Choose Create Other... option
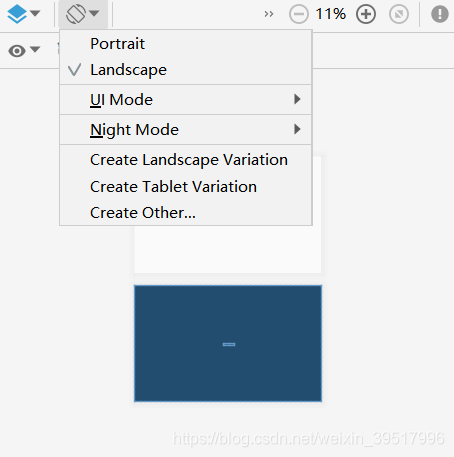The height and width of the screenshot is (457, 454). [x=186, y=213]
